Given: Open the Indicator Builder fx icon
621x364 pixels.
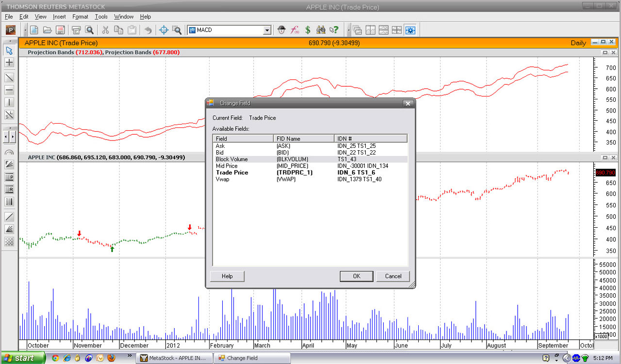Looking at the screenshot, I should (294, 30).
